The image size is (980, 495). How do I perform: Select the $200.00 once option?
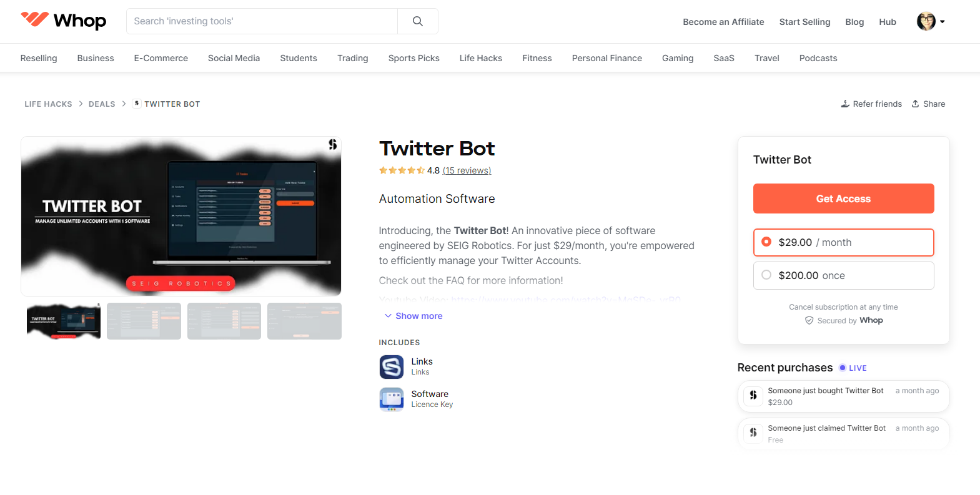[x=843, y=275]
